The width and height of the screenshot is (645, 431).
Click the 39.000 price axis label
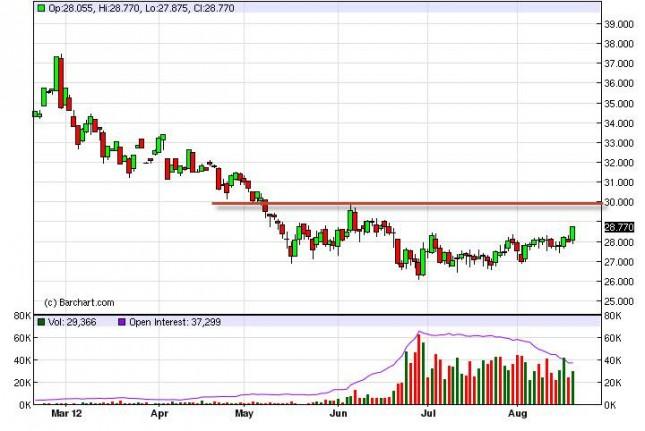[x=619, y=24]
